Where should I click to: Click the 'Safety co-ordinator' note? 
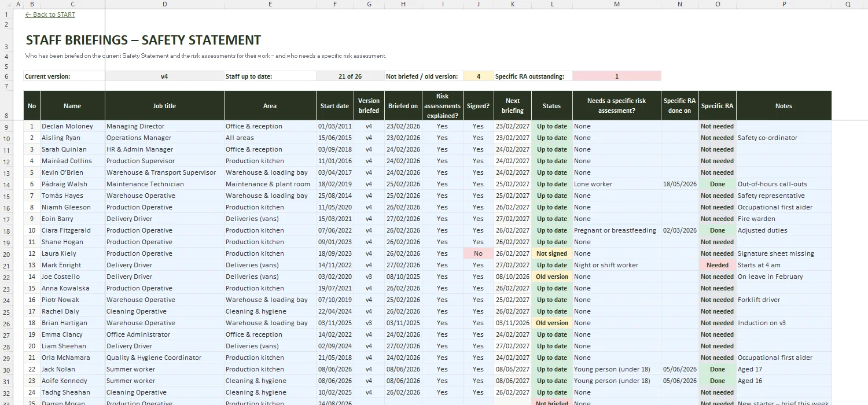click(784, 138)
